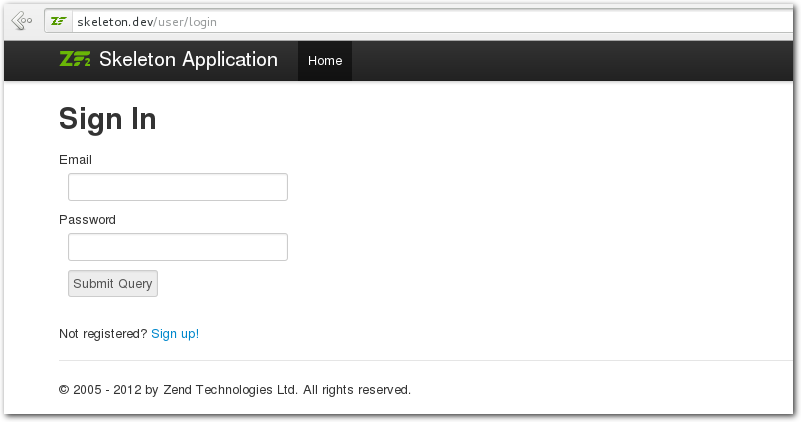Image resolution: width=801 pixels, height=422 pixels.
Task: Focus the Password input field
Action: pyautogui.click(x=178, y=247)
